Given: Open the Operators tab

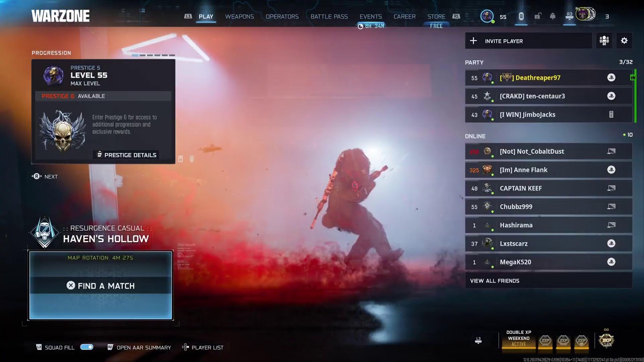Looking at the screenshot, I should [x=282, y=17].
